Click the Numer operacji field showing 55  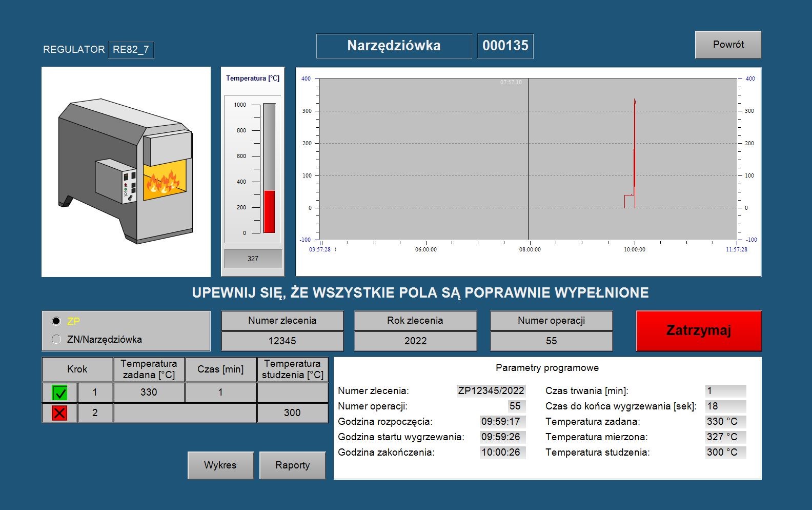[551, 341]
